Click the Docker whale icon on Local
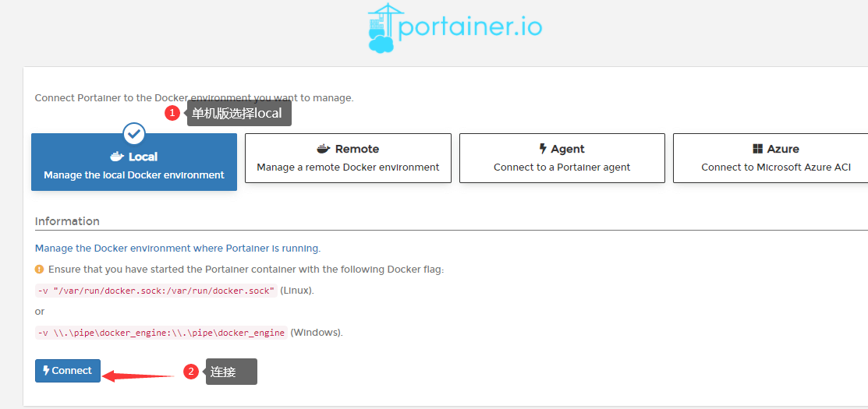Screen dimensions: 868x409 (117, 157)
